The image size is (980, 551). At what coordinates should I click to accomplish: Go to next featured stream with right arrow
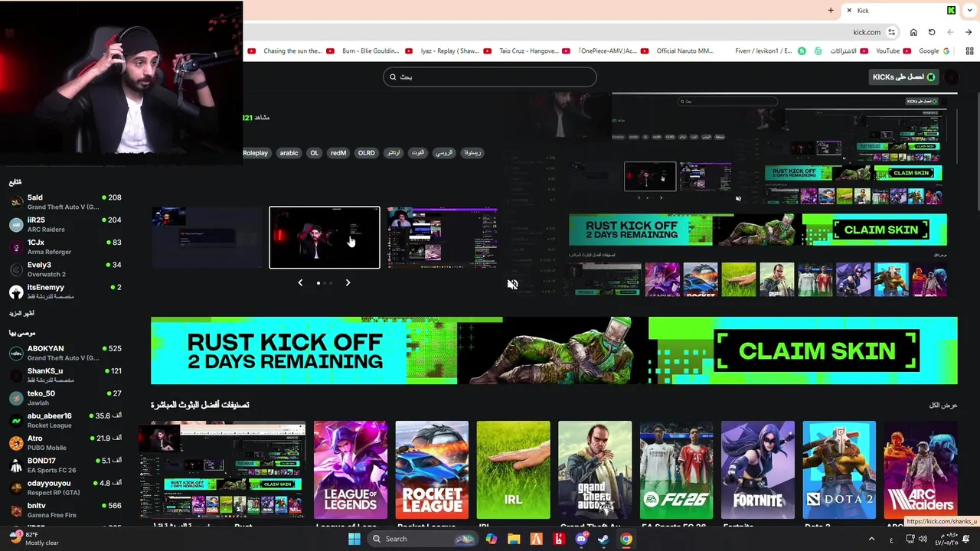coord(348,282)
